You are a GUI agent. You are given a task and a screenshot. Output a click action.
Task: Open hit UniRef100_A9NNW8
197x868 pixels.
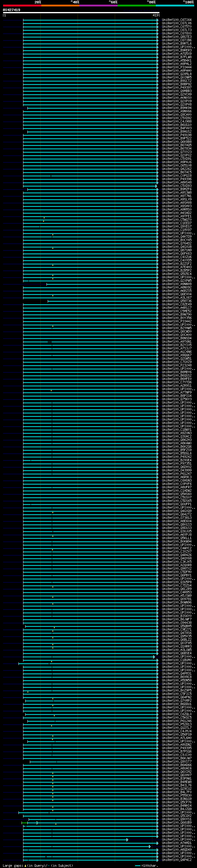pos(176,284)
